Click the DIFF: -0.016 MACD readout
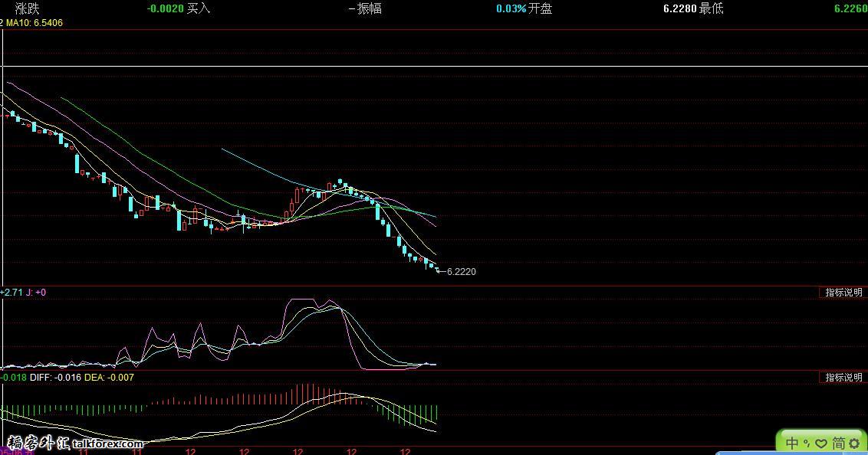868x455 pixels. pyautogui.click(x=55, y=378)
